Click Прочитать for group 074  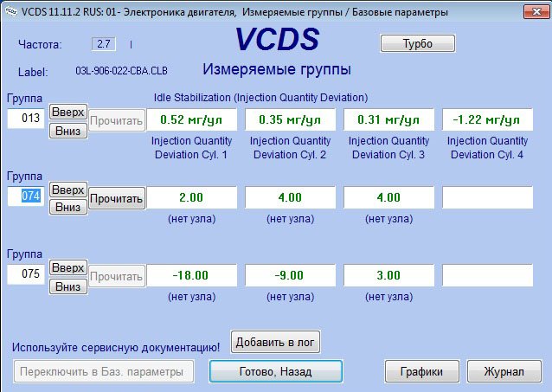[117, 199]
